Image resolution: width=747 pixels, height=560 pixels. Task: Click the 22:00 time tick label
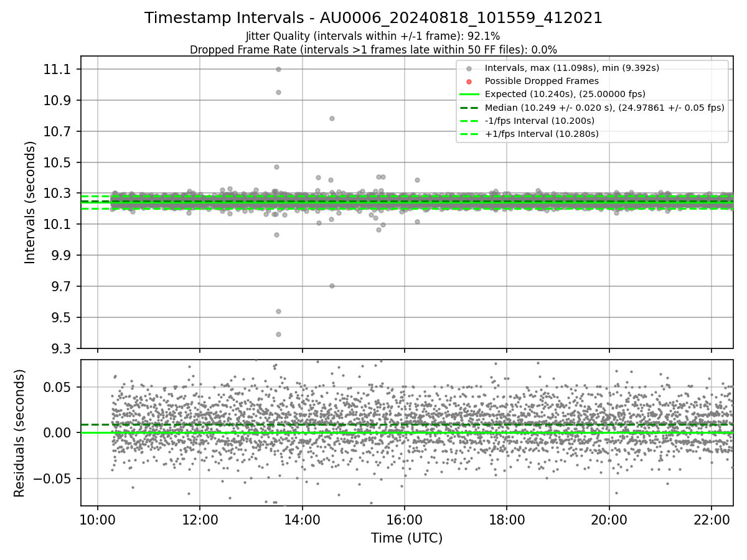[x=712, y=520]
